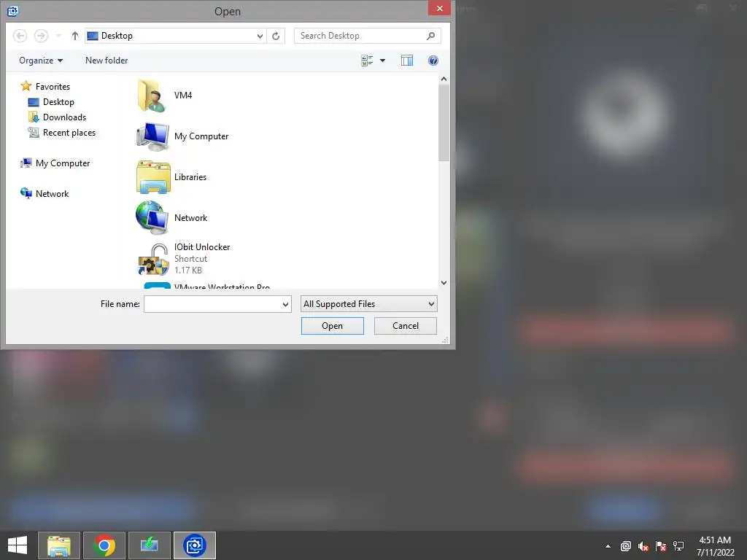Create a New folder

(107, 61)
